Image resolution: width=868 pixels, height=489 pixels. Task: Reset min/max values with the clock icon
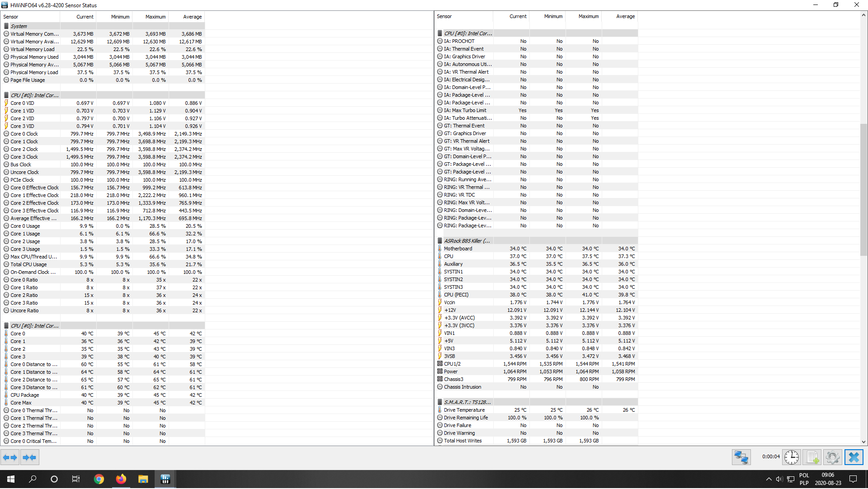click(x=792, y=457)
